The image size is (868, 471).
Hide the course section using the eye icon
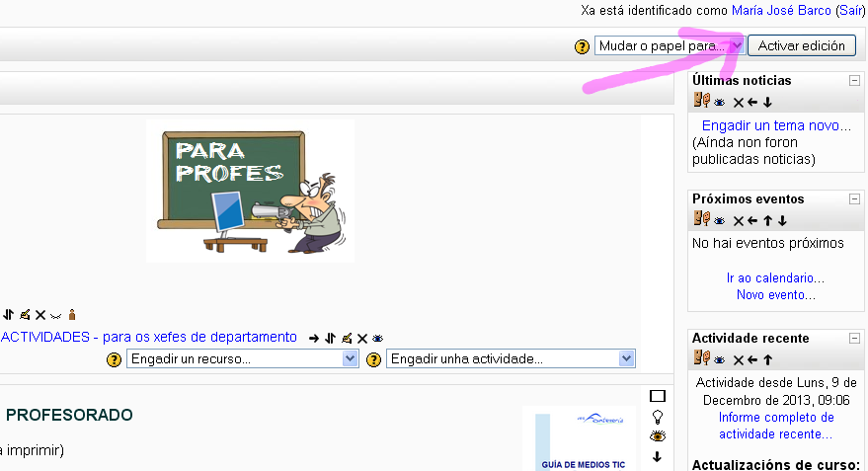(658, 436)
